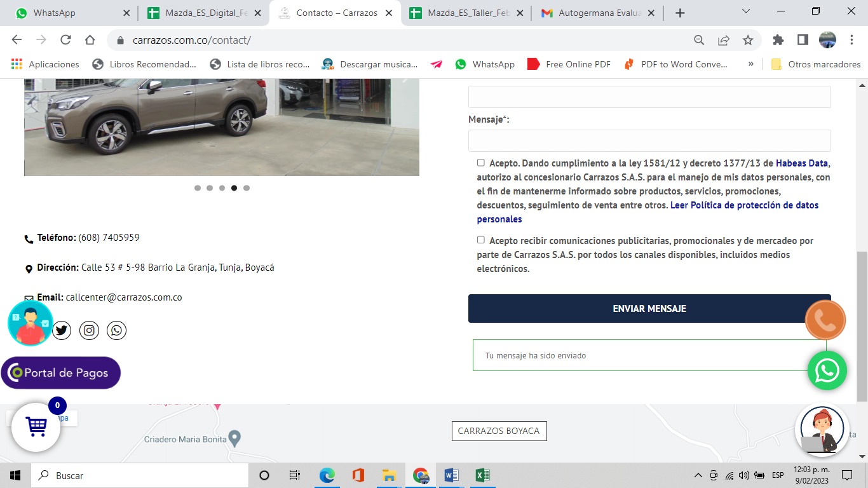The height and width of the screenshot is (488, 868).
Task: Open Microsoft Edge from taskbar
Action: [x=327, y=475]
